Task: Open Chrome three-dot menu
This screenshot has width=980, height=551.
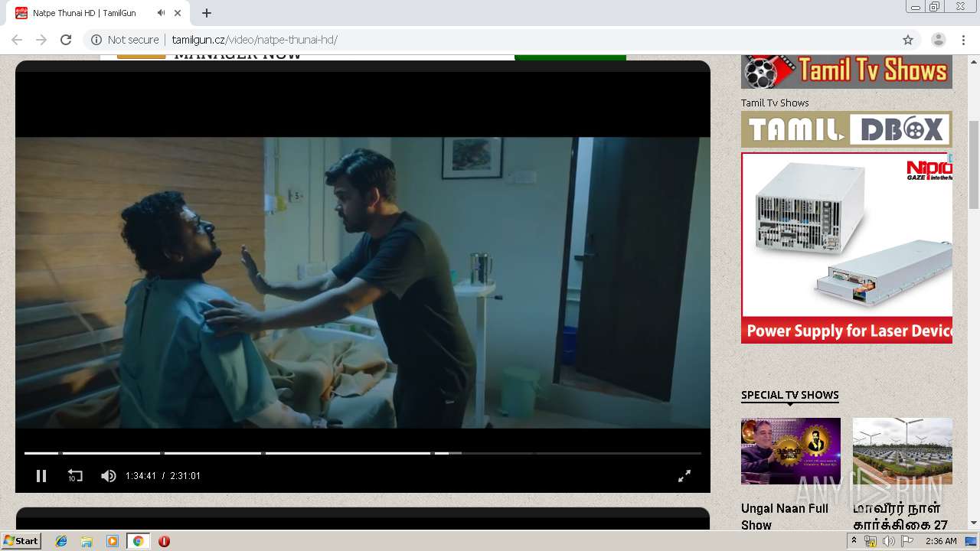Action: coord(963,40)
